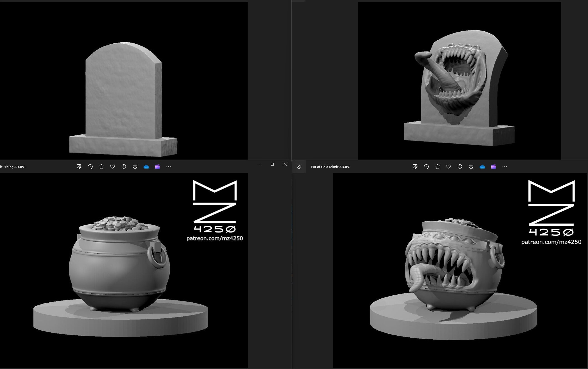Toggle favorite on Pot of Gold Mimic AD.JPG
The image size is (588, 369).
(449, 167)
